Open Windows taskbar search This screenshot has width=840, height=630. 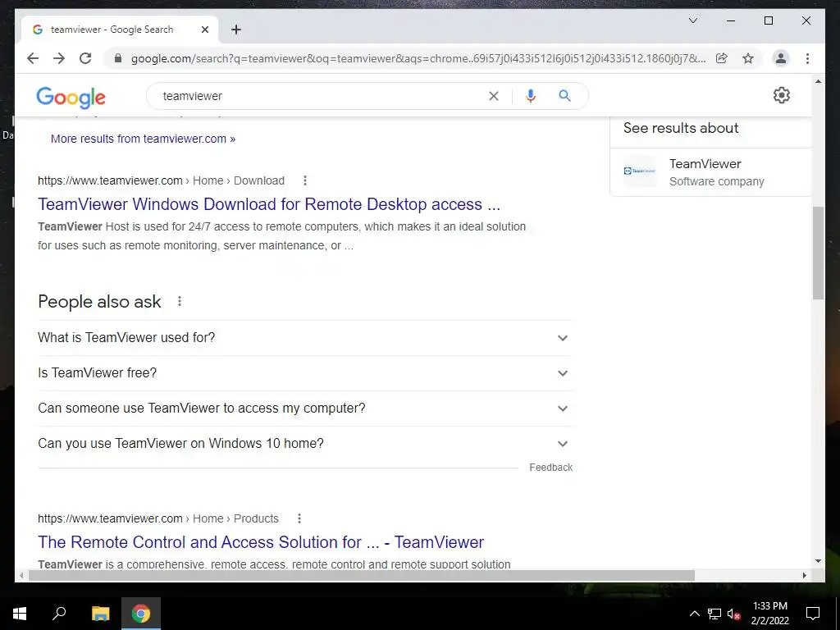click(59, 614)
